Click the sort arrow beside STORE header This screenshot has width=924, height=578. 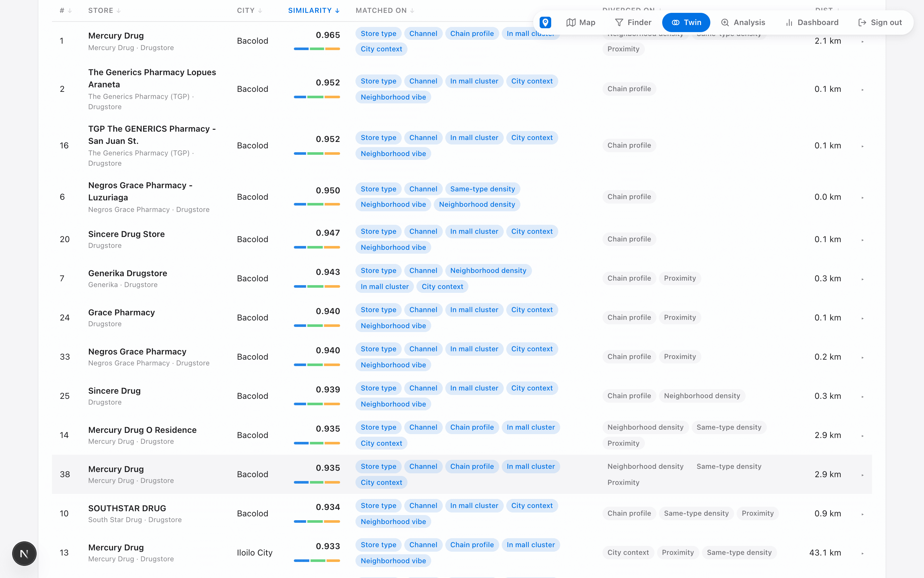[x=119, y=11]
